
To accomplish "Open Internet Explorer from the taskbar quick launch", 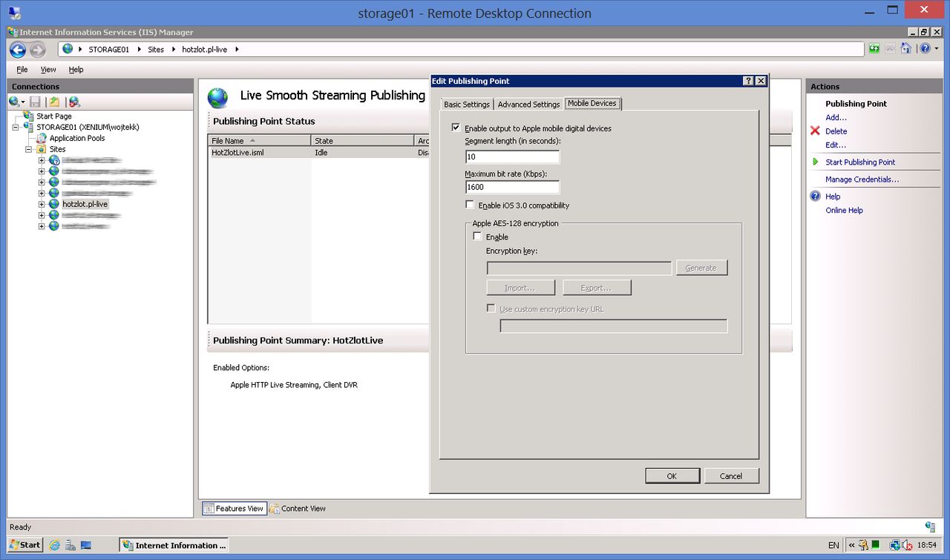I will [54, 545].
